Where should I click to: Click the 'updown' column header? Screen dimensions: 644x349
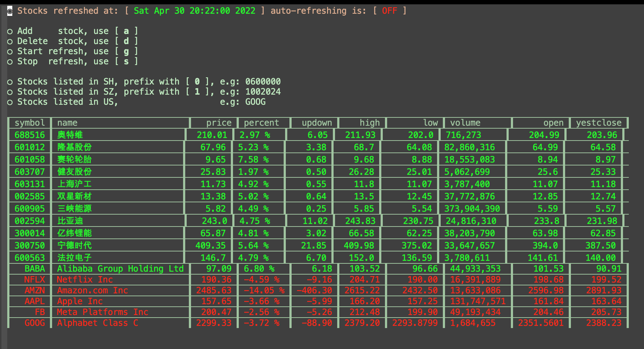(x=317, y=123)
